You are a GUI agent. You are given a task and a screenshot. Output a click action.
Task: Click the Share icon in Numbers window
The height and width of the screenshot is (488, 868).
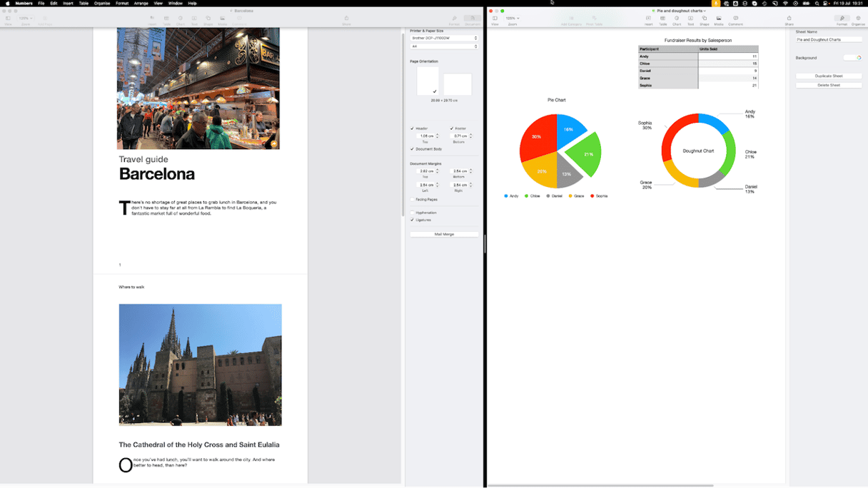[789, 19]
